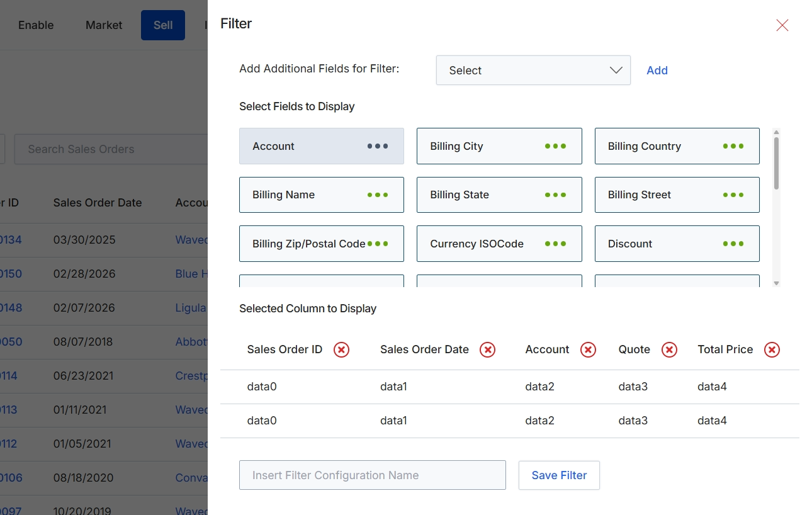Viewport: 812px width, 515px height.
Task: Switch to the Enable tab
Action: click(36, 25)
